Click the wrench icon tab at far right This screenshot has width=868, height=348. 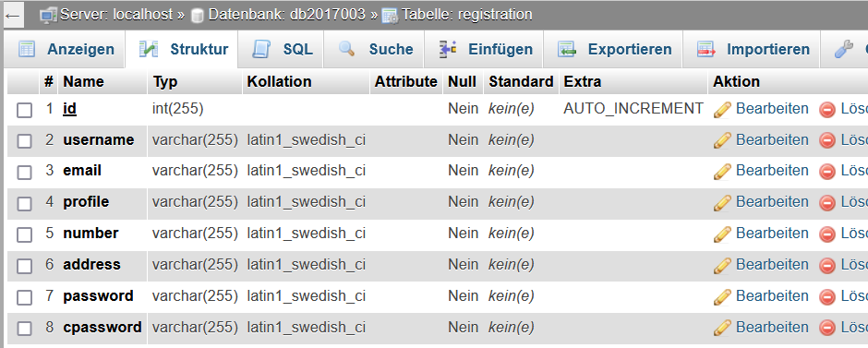pyautogui.click(x=844, y=49)
